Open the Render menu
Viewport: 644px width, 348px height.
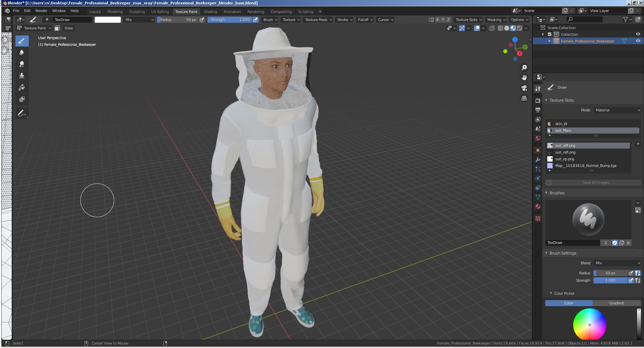[42, 11]
